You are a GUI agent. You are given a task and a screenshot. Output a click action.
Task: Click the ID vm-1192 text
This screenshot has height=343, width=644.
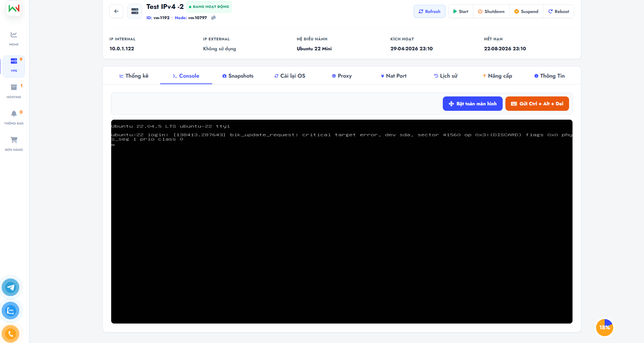point(158,18)
